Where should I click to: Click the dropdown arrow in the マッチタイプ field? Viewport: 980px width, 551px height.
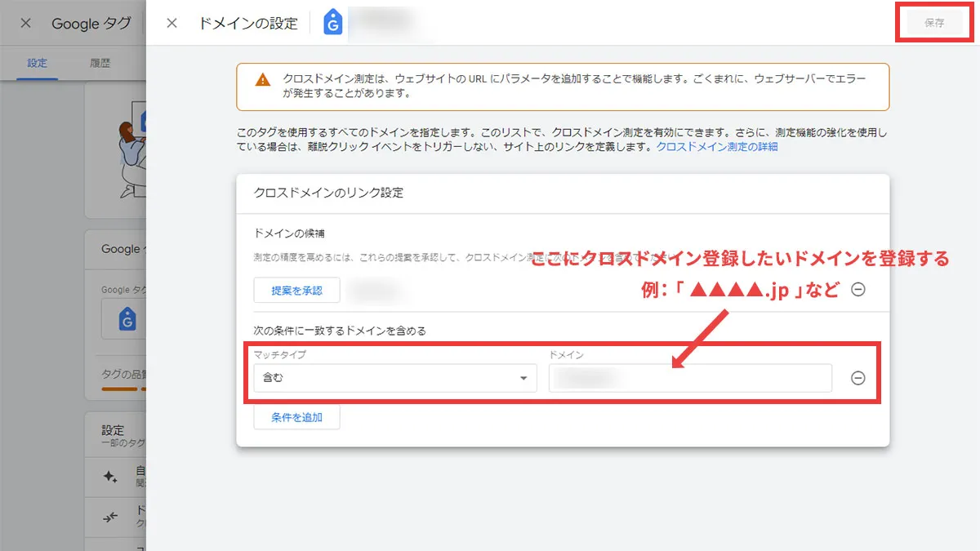(x=523, y=377)
